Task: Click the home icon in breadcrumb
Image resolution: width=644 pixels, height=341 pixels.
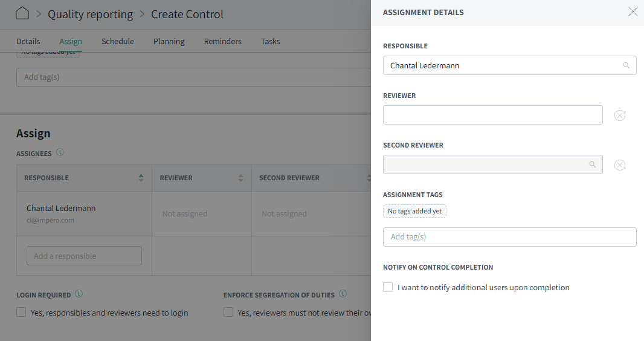Action: point(22,13)
